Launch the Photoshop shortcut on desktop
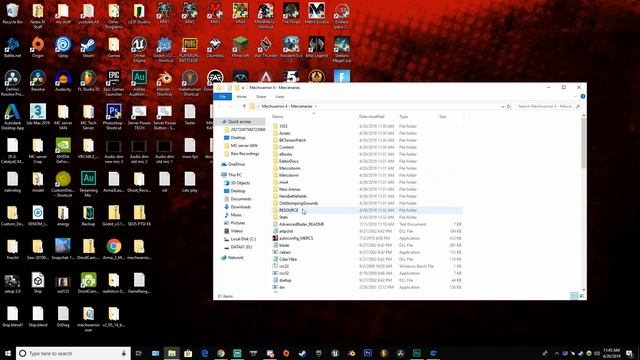 pos(113,117)
